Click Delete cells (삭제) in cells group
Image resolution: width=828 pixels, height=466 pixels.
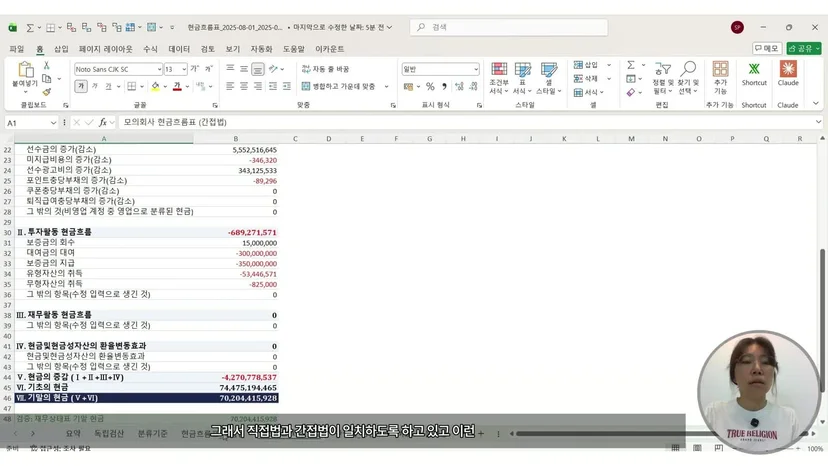pos(586,79)
